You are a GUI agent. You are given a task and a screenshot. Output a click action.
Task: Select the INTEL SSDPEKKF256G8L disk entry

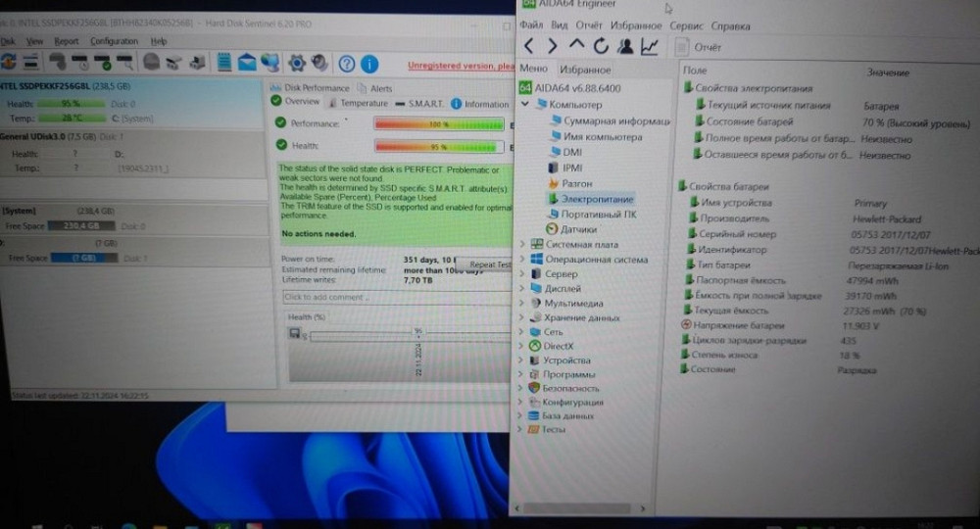(131, 103)
